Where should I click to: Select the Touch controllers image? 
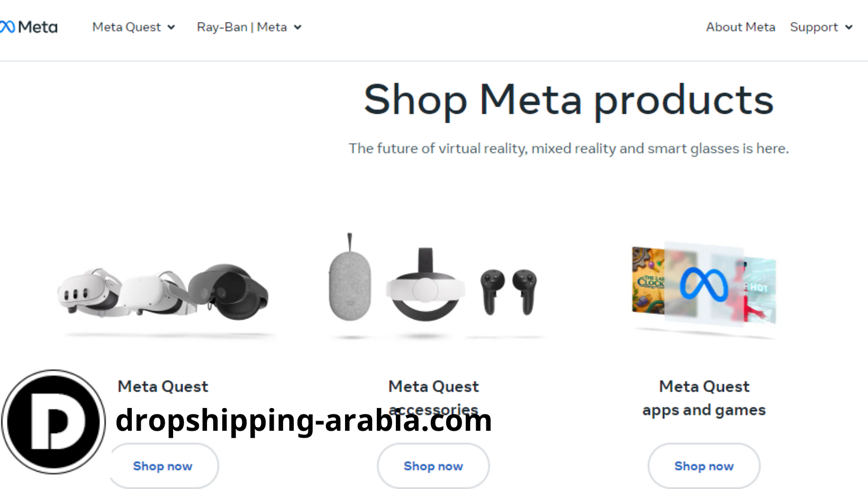pyautogui.click(x=509, y=292)
